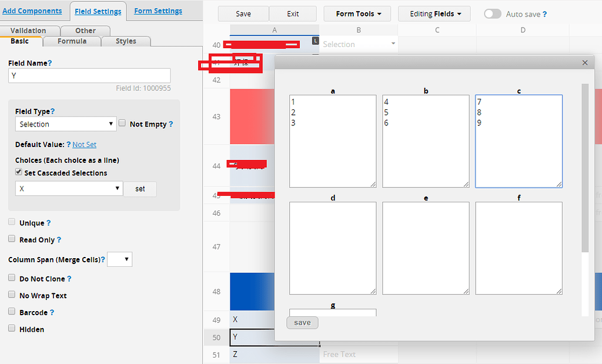602x364 pixels.
Task: Click the Not Set default value link
Action: pos(83,144)
